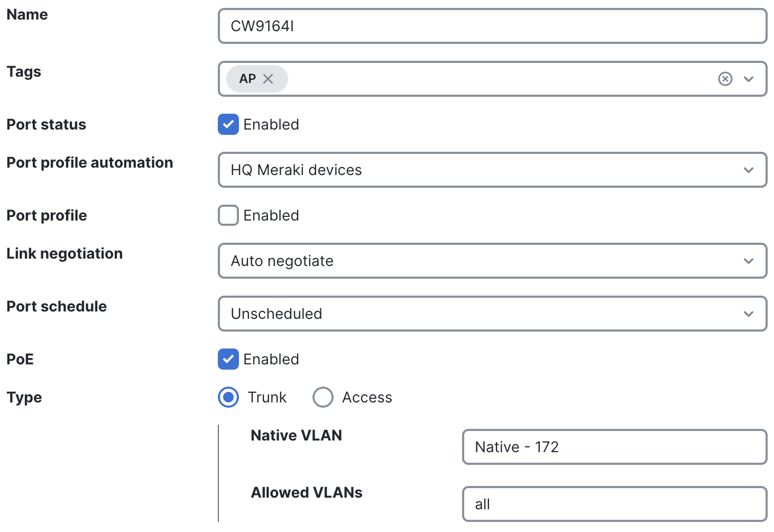Open the Port profile automation dropdown
This screenshot has height=532, width=774.
pyautogui.click(x=492, y=170)
